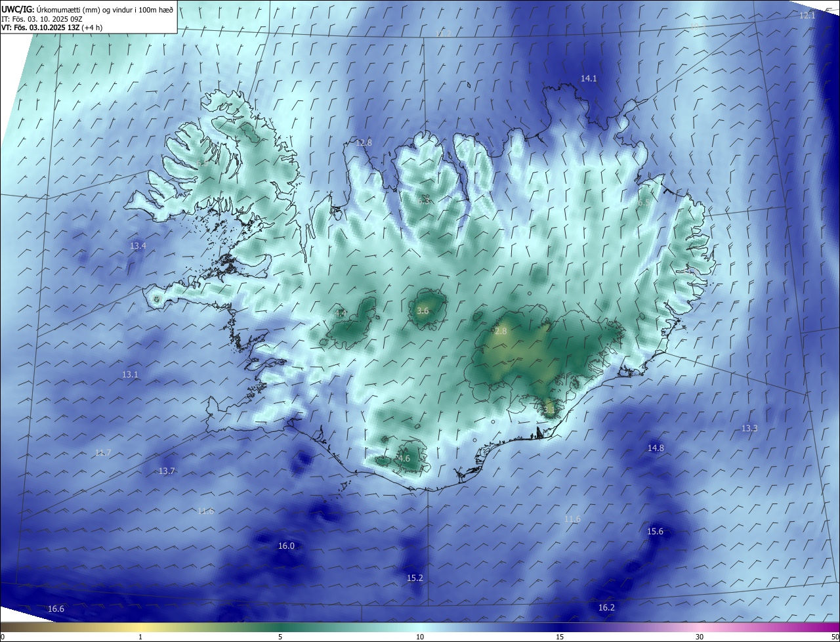Click the 30 tick label on the color scale
The image size is (840, 642).
700,637
